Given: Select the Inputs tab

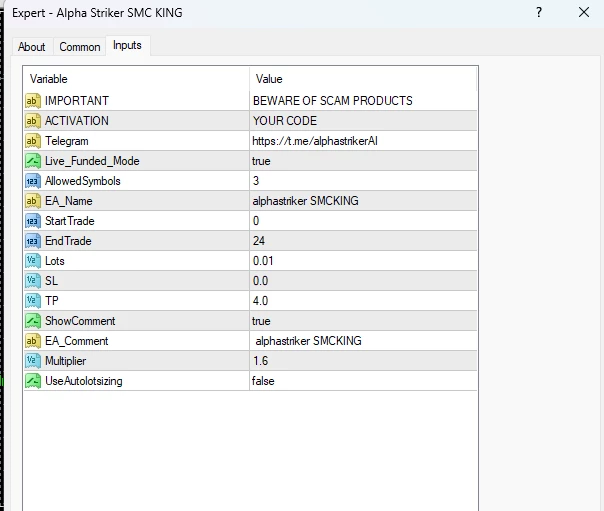Looking at the screenshot, I should pos(127,46).
